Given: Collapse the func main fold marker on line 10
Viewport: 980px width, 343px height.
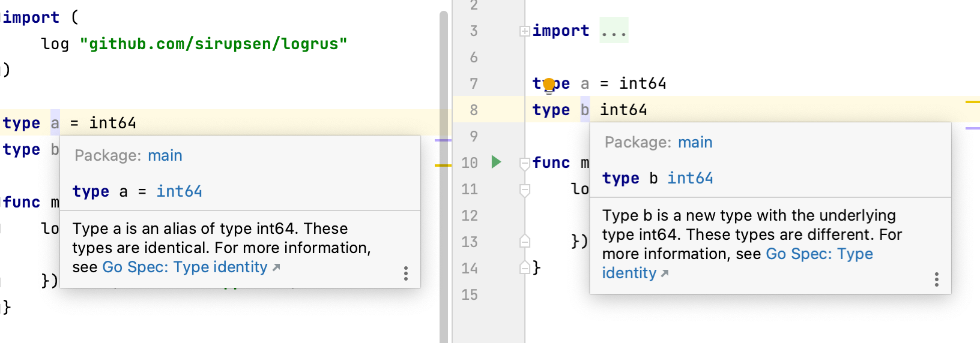Looking at the screenshot, I should [524, 163].
